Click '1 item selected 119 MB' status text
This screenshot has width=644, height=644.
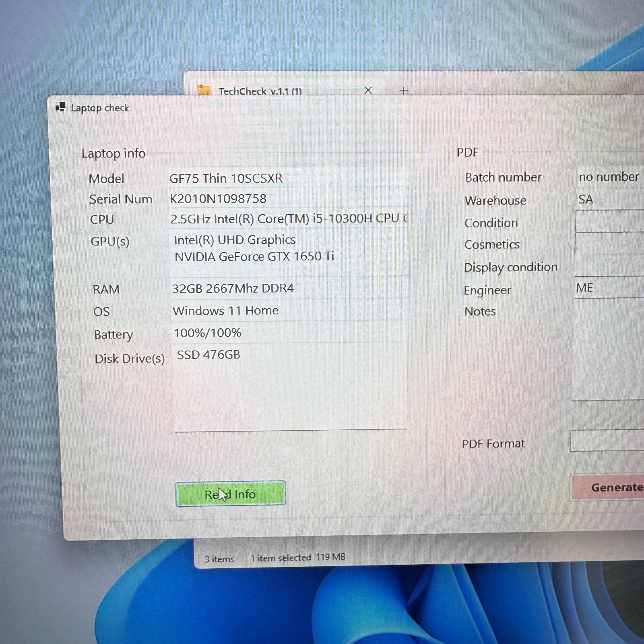coord(298,557)
